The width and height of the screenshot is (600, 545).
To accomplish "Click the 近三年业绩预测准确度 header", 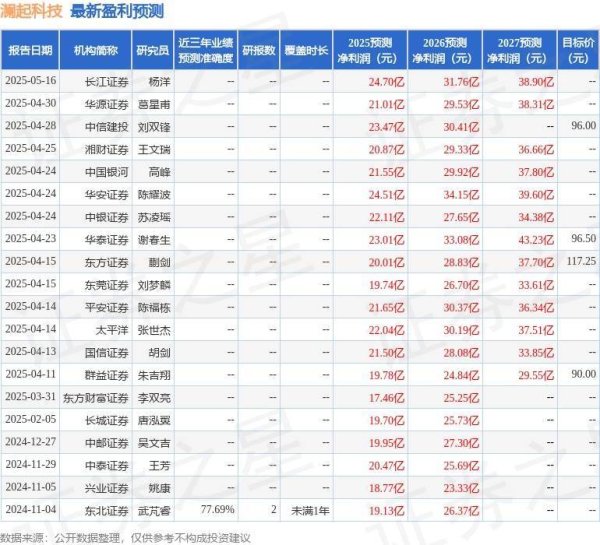I will click(205, 50).
